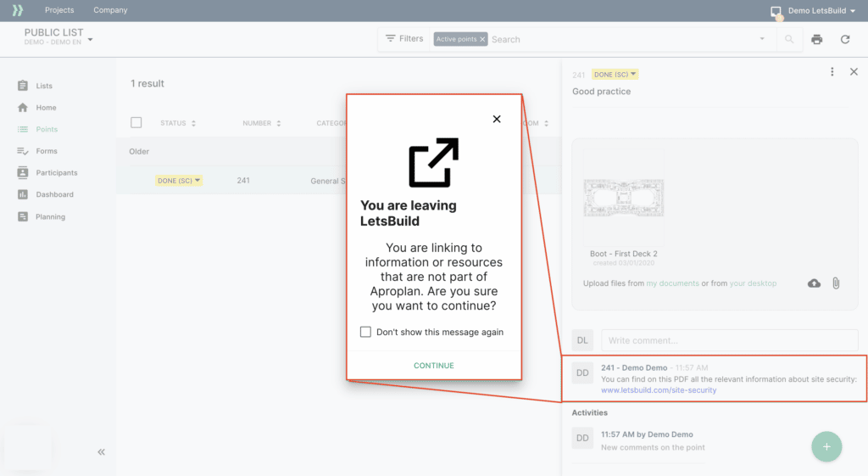Click the green plus add button
Screen dimensions: 868x476
pyautogui.click(x=826, y=446)
